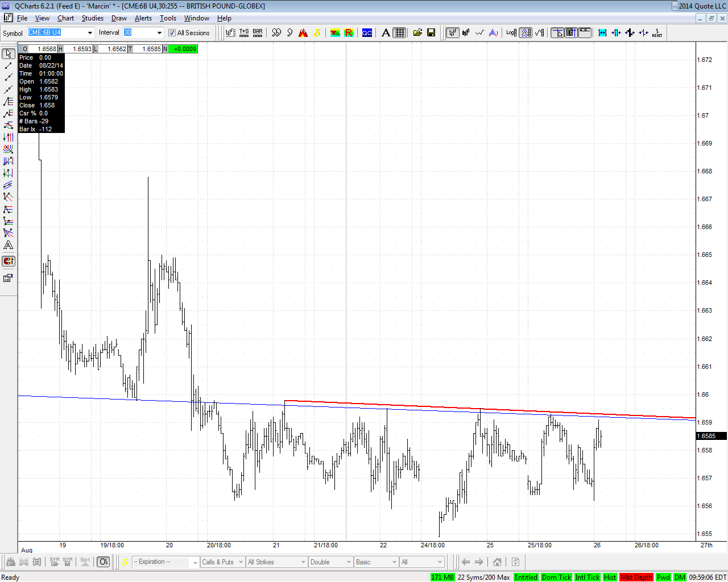This screenshot has width=728, height=582.
Task: Select the line chart style icon
Action: [479, 33]
